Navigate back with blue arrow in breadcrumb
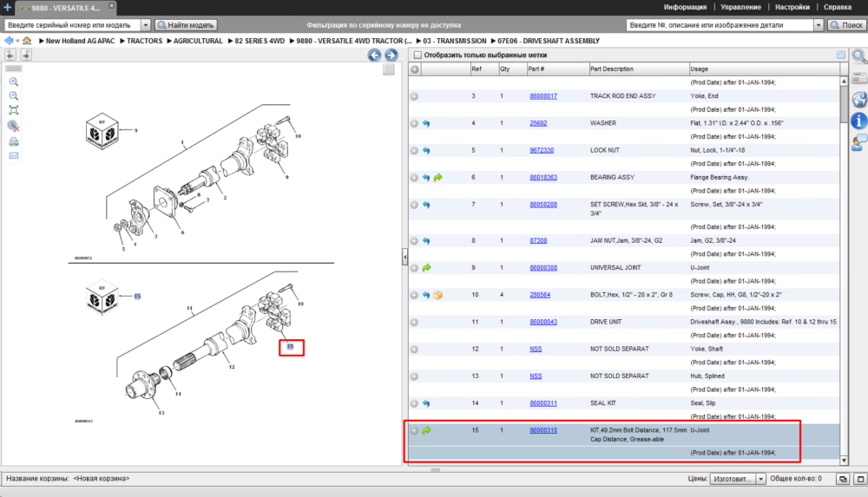 [x=9, y=41]
